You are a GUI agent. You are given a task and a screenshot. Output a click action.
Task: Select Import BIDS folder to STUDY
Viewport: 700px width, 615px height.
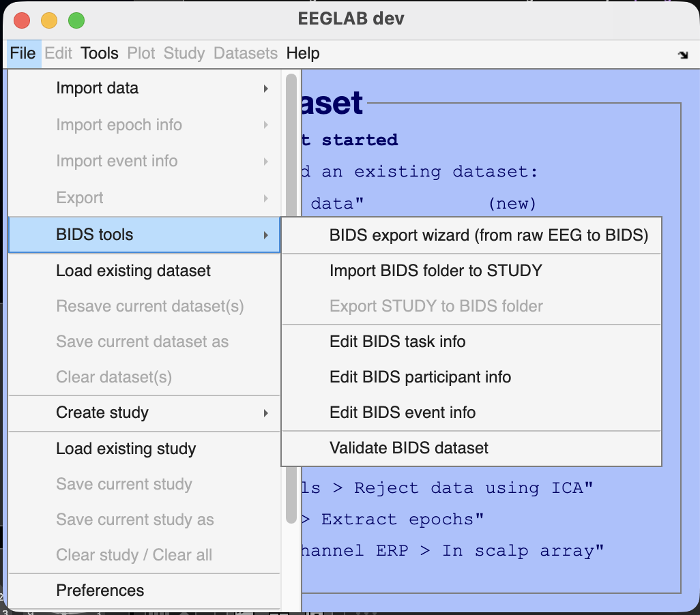(x=437, y=271)
